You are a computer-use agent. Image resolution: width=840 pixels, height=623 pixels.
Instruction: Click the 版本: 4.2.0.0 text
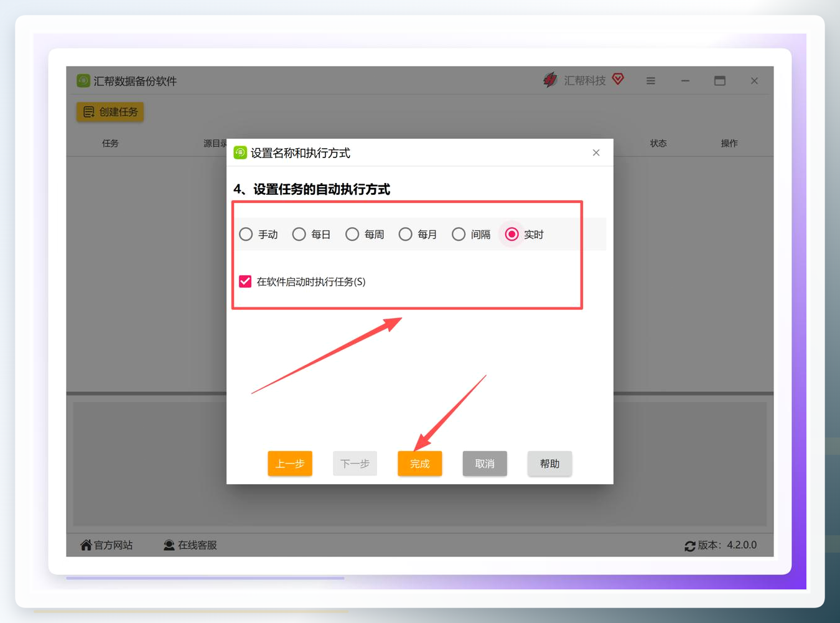coord(727,545)
